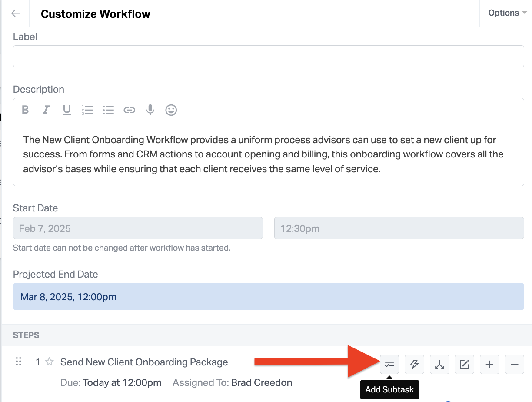
Task: Click the Label input field
Action: point(268,57)
